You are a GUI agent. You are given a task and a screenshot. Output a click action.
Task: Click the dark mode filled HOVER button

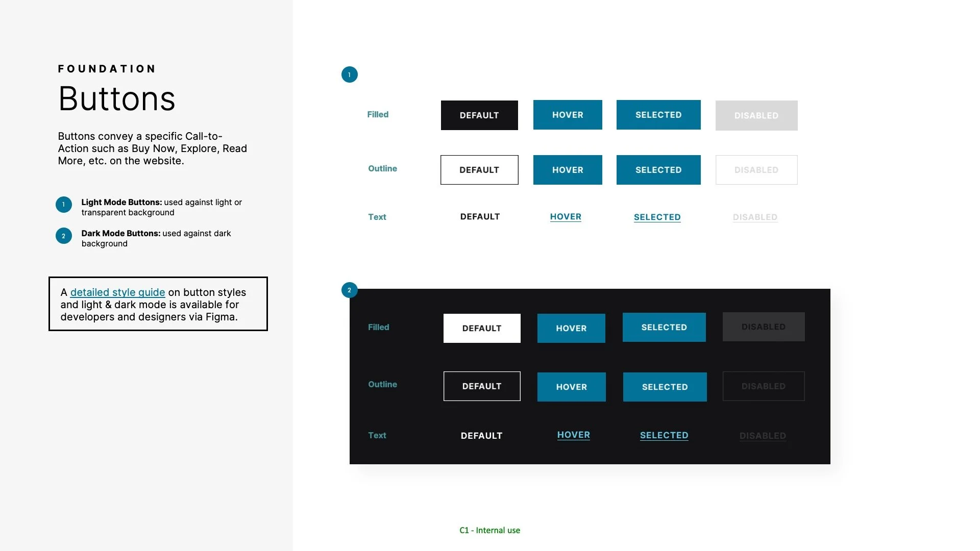(x=571, y=328)
